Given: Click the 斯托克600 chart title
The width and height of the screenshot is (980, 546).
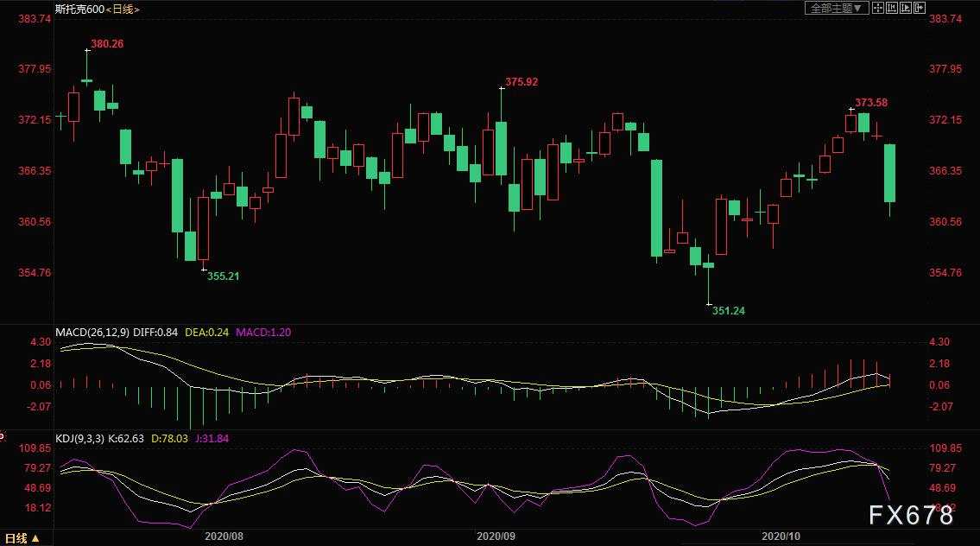Looking at the screenshot, I should pyautogui.click(x=79, y=10).
